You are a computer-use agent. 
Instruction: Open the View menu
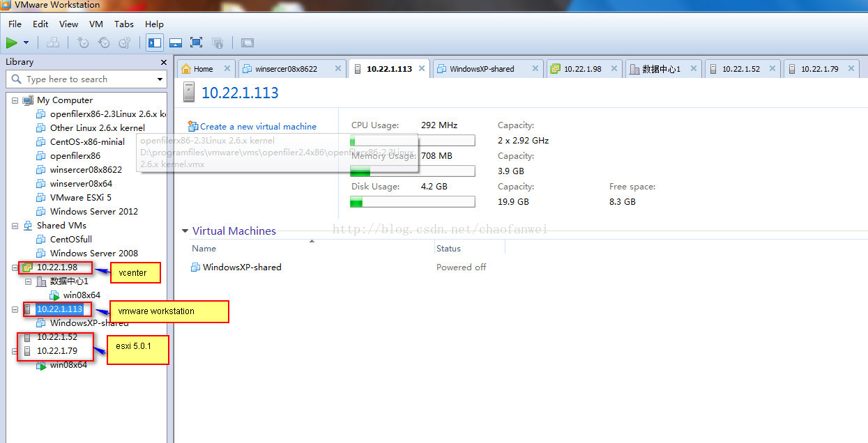pos(68,24)
